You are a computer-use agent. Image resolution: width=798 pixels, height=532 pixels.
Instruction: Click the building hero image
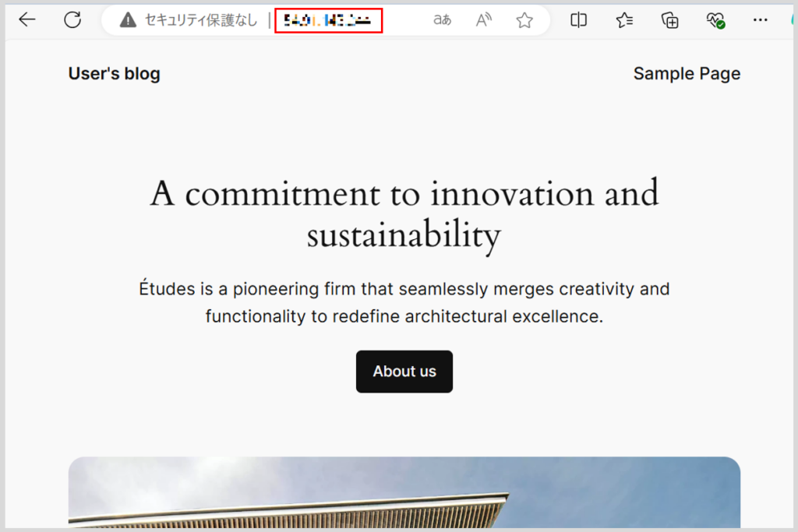404,491
